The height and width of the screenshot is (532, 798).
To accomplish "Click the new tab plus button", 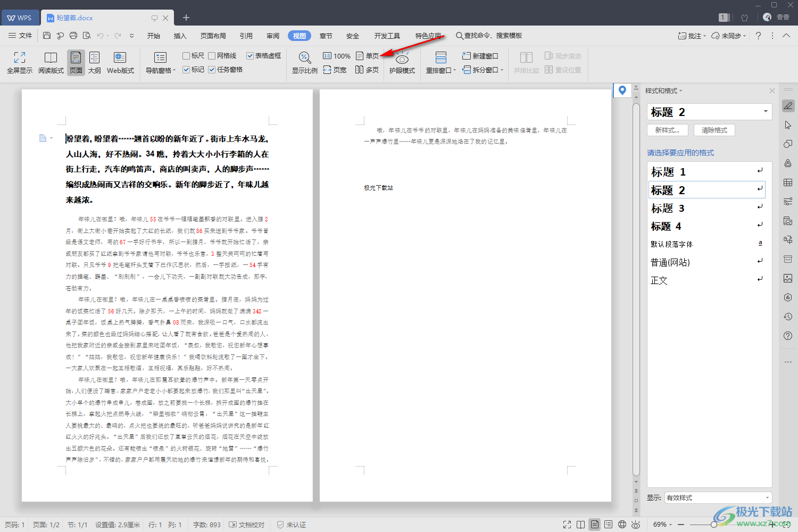I will pyautogui.click(x=186, y=18).
